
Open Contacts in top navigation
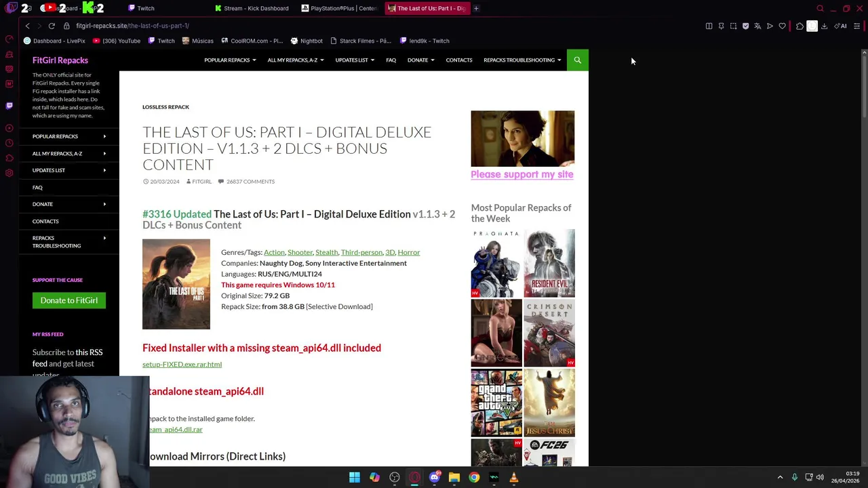click(459, 60)
